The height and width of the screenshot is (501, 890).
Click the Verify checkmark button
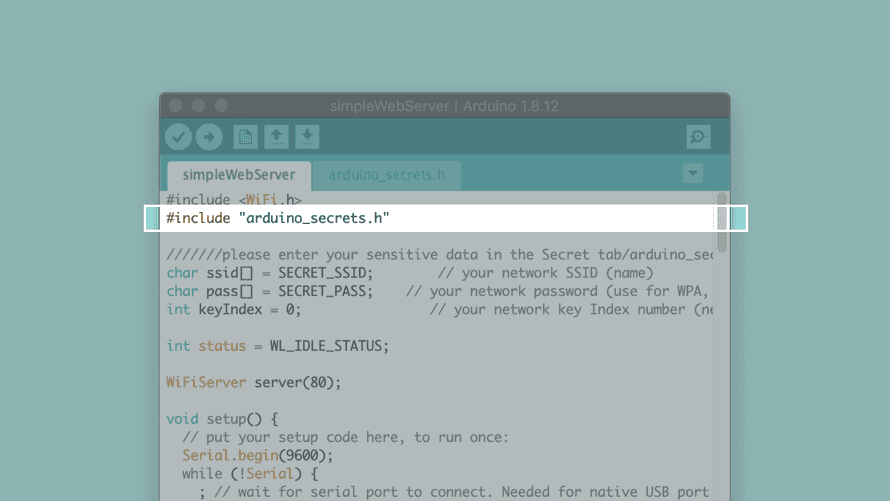coord(178,137)
